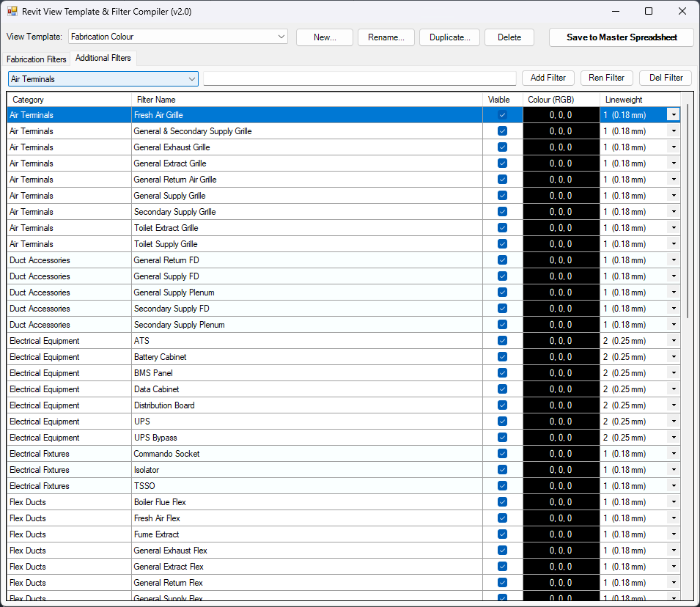Image resolution: width=700 pixels, height=607 pixels.
Task: Sort by the Category column header
Action: (69, 100)
